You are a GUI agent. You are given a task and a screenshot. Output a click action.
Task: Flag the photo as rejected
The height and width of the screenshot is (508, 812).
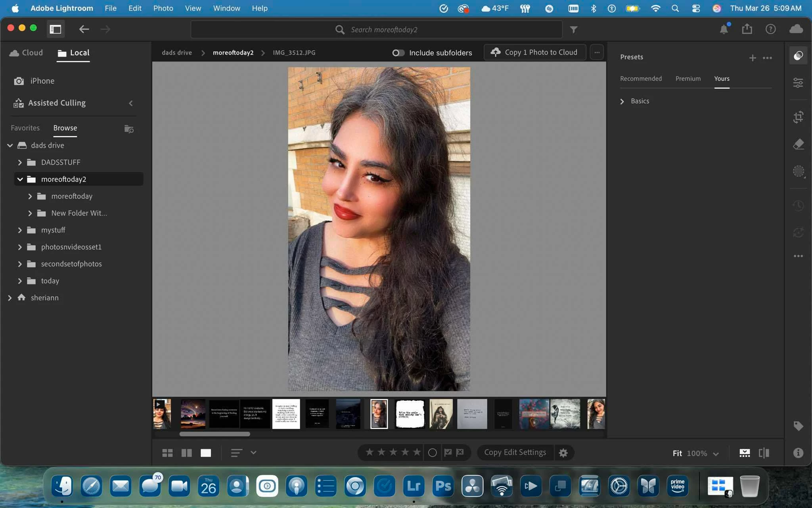point(460,452)
